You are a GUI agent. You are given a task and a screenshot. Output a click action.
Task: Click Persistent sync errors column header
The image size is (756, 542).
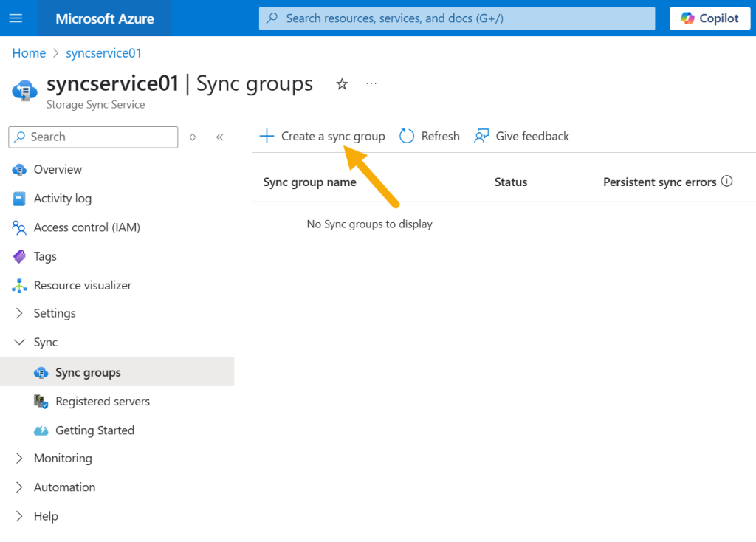659,182
